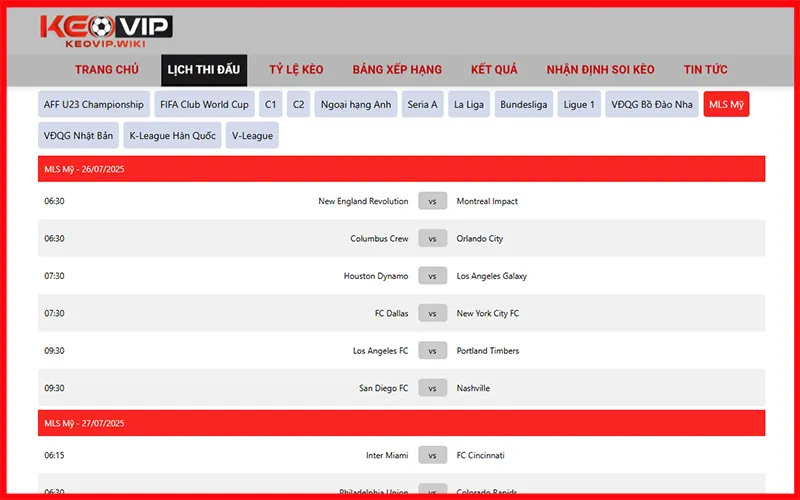This screenshot has width=800, height=500.
Task: Click the Los Angeles FC team name
Action: pos(380,351)
